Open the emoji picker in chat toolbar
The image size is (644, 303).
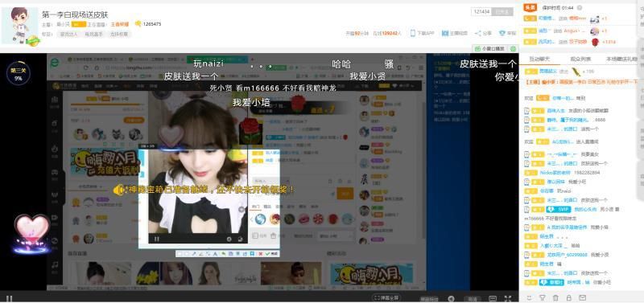coord(530,297)
